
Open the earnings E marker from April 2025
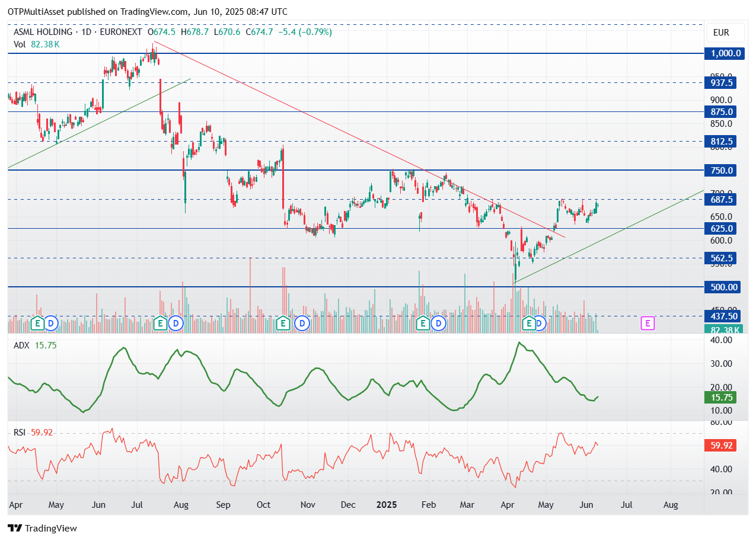click(529, 323)
